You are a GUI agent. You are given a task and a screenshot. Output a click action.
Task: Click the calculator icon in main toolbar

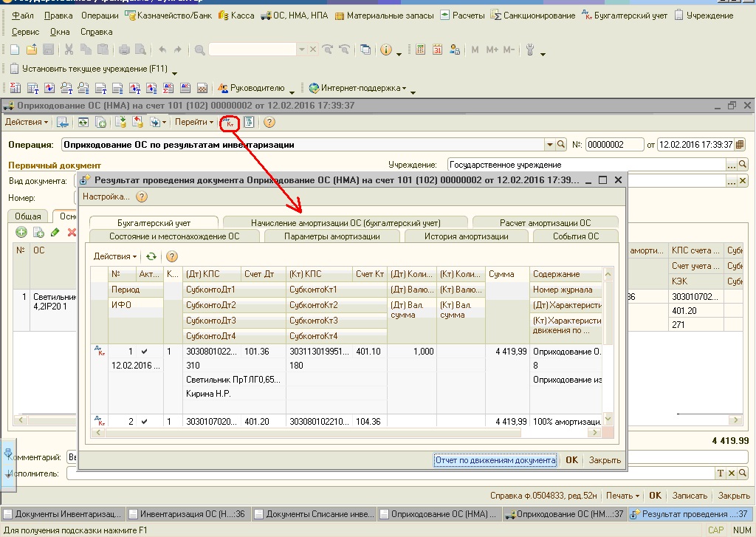click(x=420, y=50)
